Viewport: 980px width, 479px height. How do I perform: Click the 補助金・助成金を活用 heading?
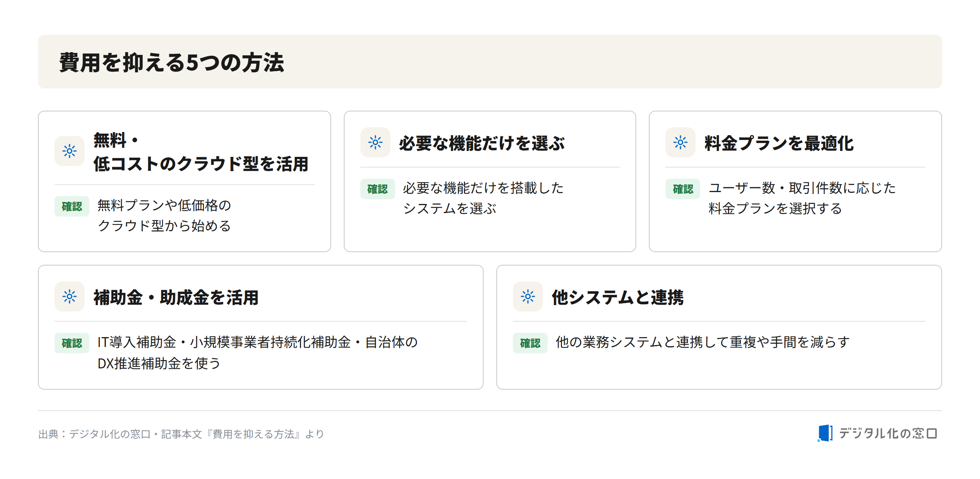tap(176, 297)
